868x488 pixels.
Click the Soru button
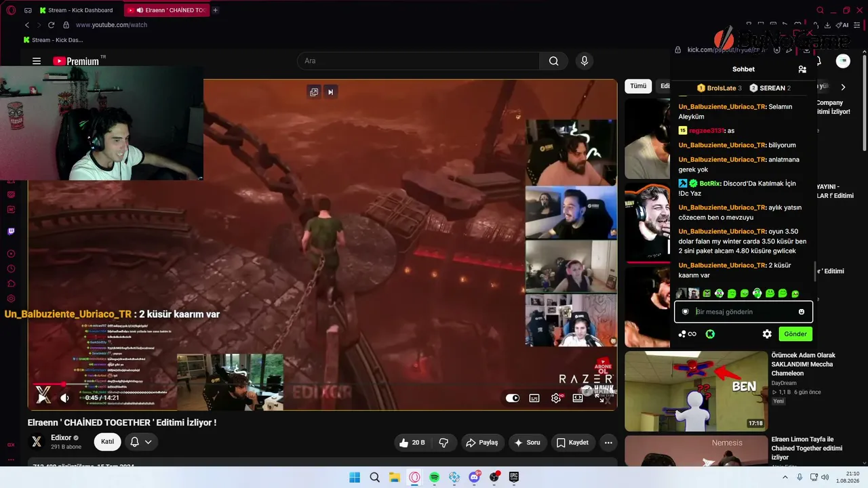pyautogui.click(x=528, y=443)
